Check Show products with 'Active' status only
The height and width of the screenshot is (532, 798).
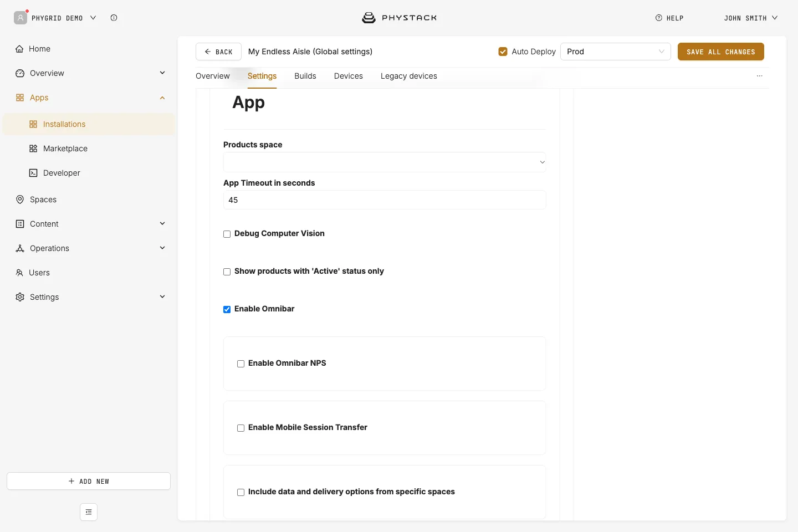(x=227, y=272)
